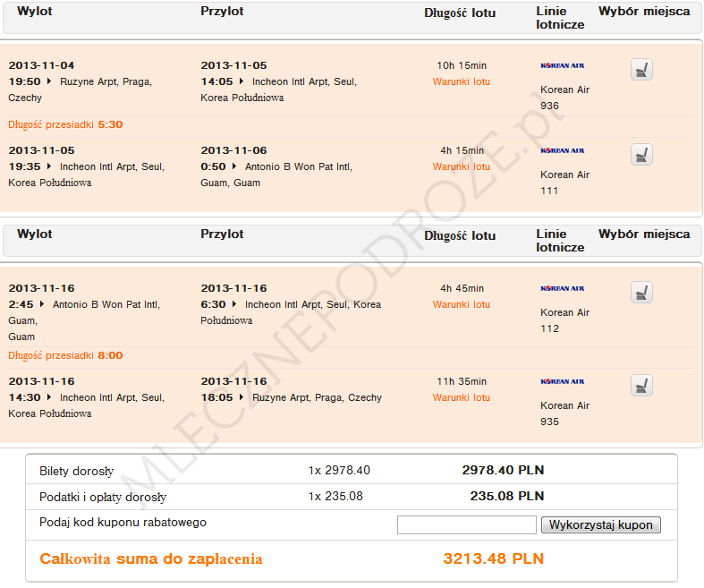Open Warunki lotu for the 10h 15min flight
704x588 pixels.
point(461,81)
